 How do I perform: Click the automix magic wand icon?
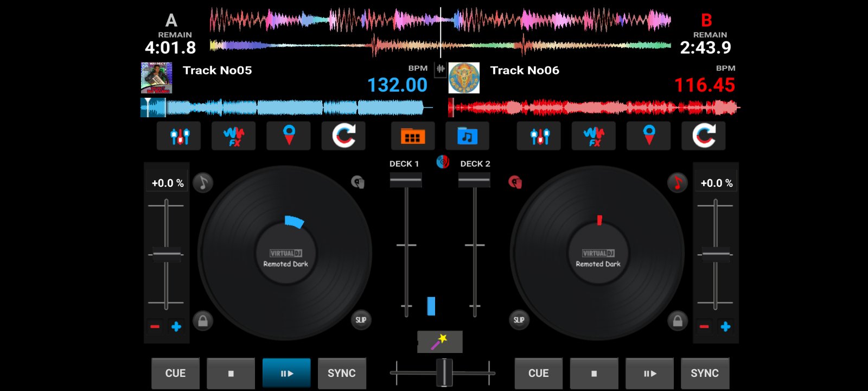tap(439, 342)
